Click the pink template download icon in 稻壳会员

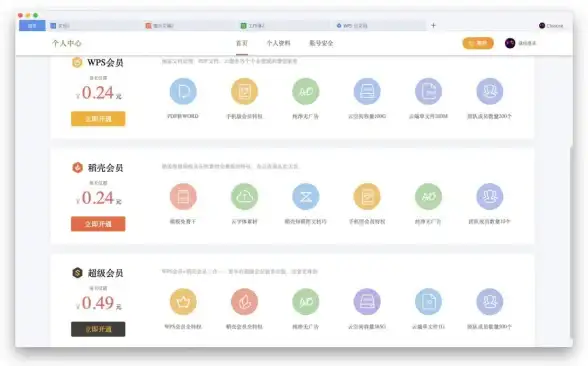point(183,196)
